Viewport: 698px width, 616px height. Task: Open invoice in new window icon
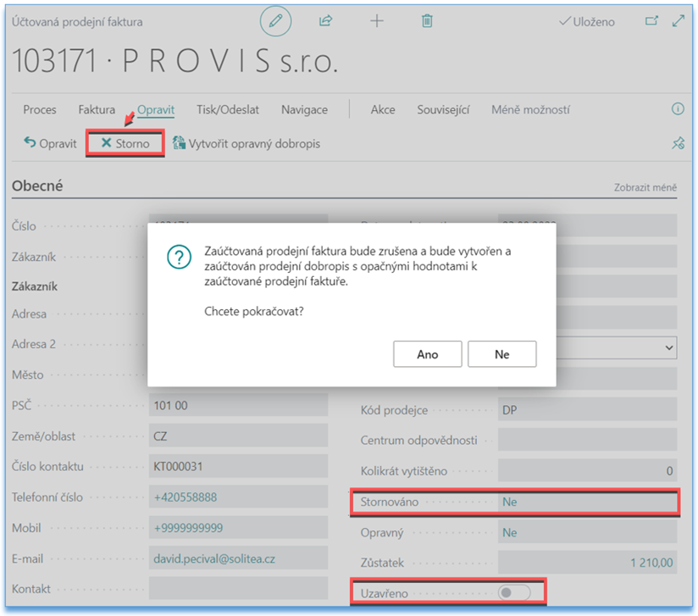[x=651, y=22]
